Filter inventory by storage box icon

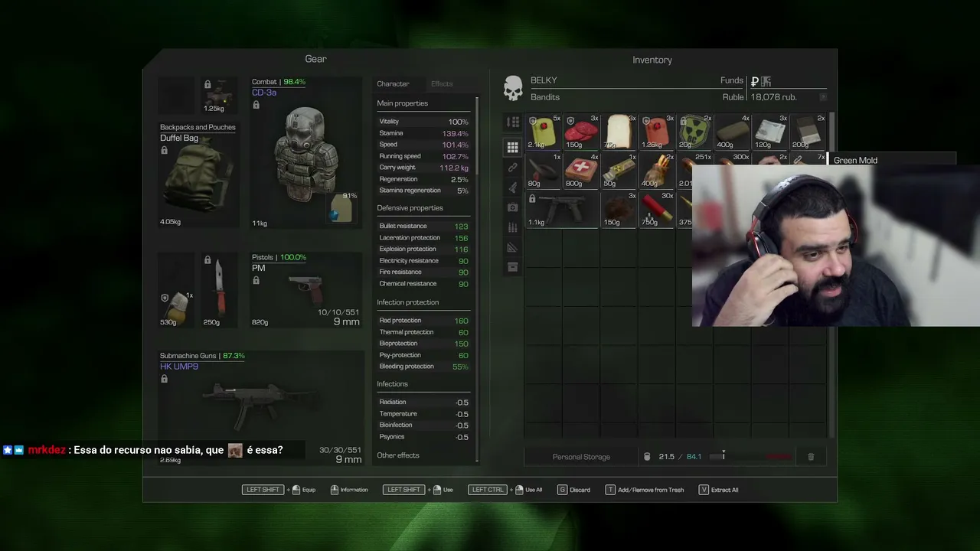coord(513,267)
